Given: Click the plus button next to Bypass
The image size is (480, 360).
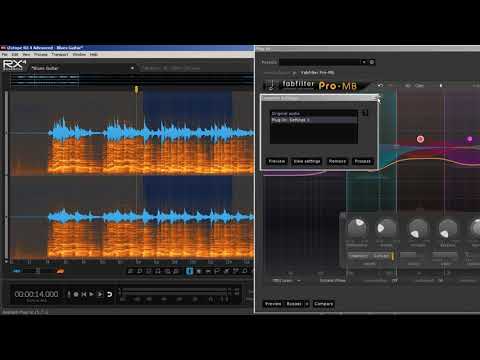Looking at the screenshot, I should coord(307,304).
